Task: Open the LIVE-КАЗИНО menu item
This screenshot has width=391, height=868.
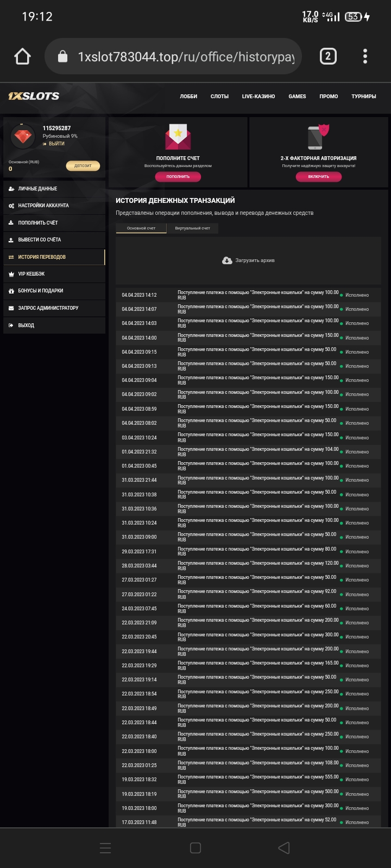Action: (258, 97)
